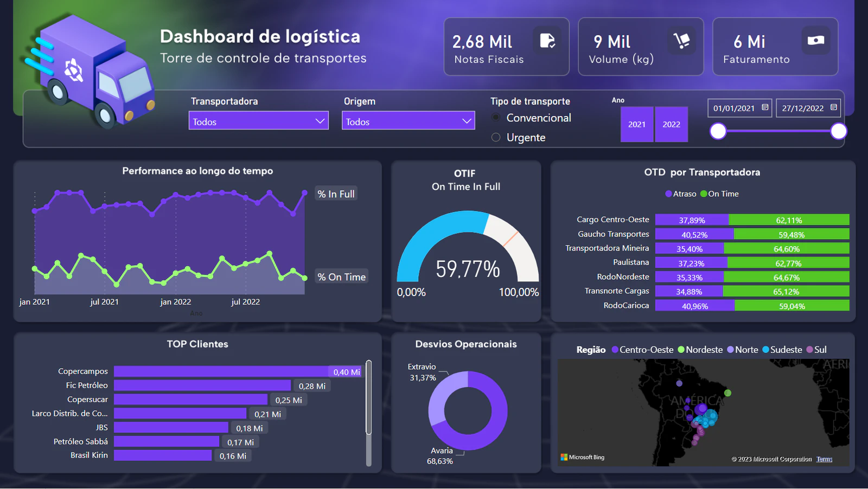Screen dimensions: 868x489
Task: Click the 0,40 Mi value label
Action: (346, 372)
